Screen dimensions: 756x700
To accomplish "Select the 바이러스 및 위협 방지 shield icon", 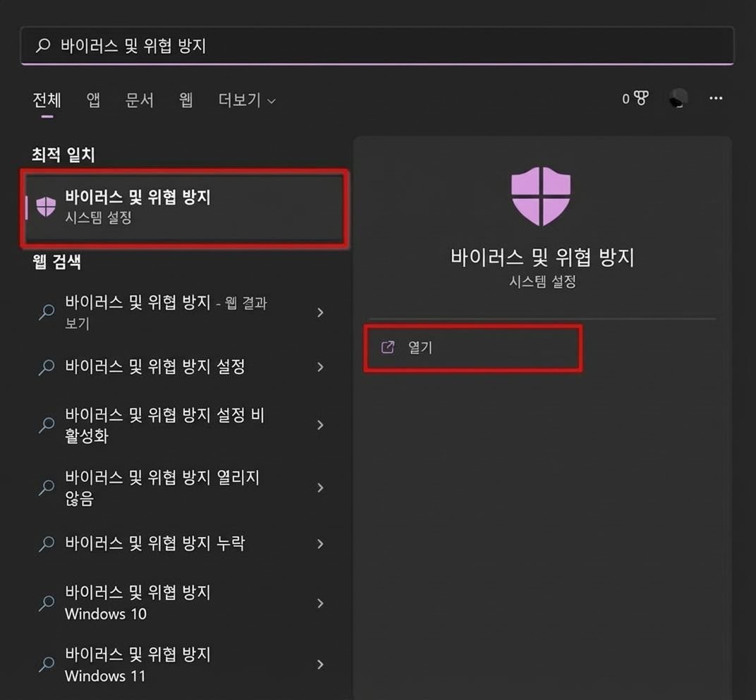I will pos(46,207).
